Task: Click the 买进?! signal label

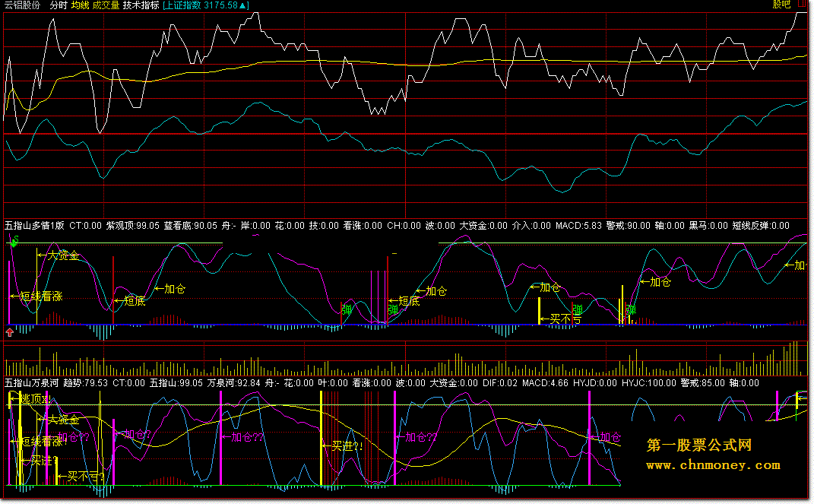Action: pos(347,445)
